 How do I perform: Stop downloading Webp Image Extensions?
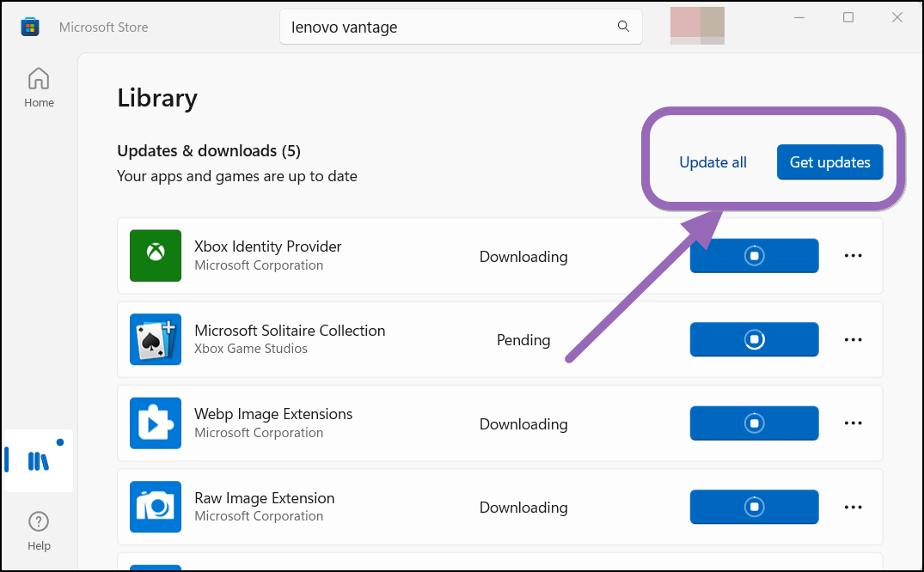tap(754, 423)
